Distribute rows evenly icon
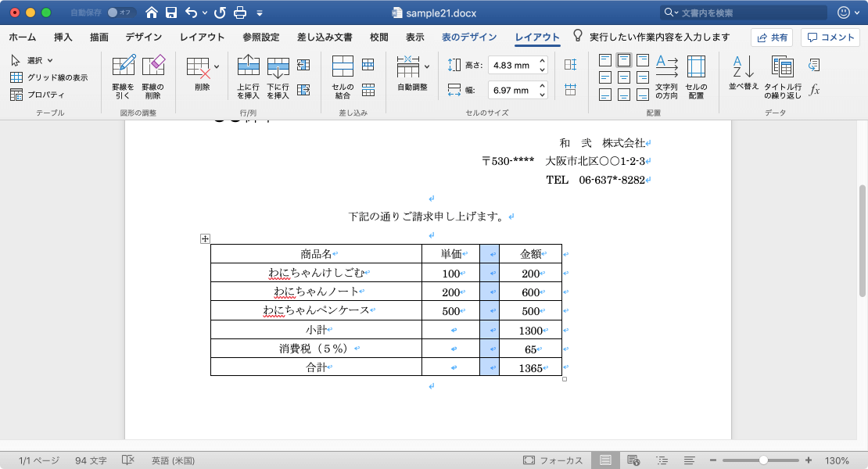Image resolution: width=868 pixels, height=469 pixels. [x=570, y=65]
